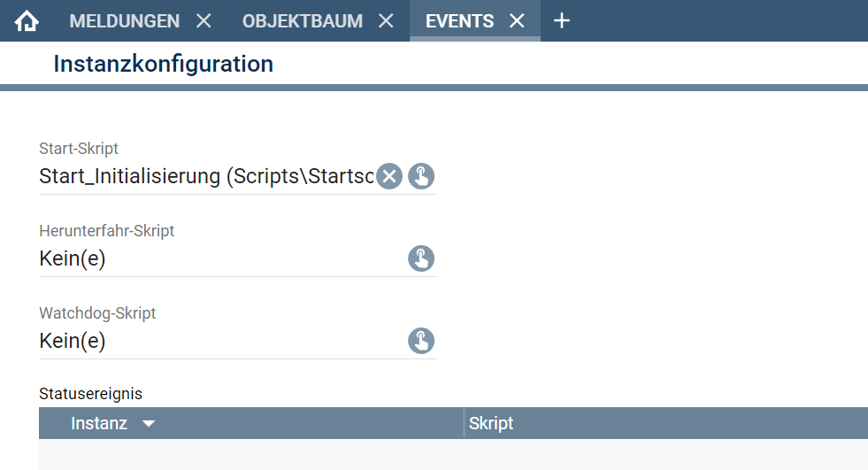Click the Instanz column header
The height and width of the screenshot is (470, 868).
point(250,423)
